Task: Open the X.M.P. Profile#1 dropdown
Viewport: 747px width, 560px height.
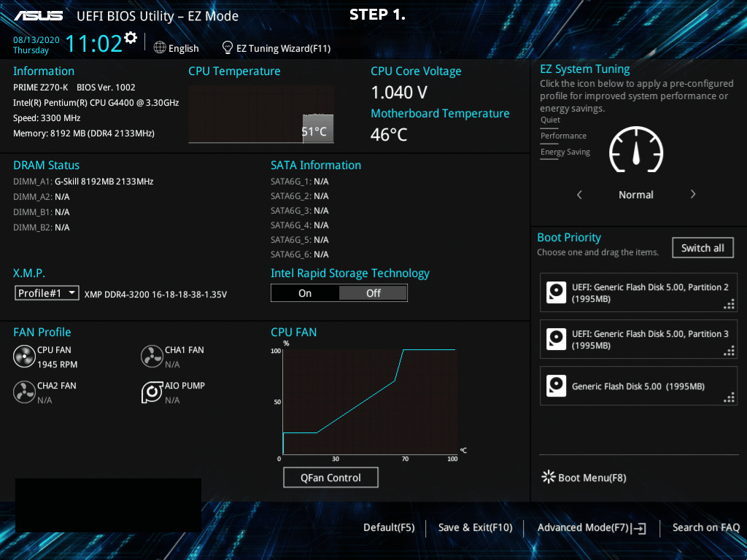Action: pyautogui.click(x=47, y=293)
